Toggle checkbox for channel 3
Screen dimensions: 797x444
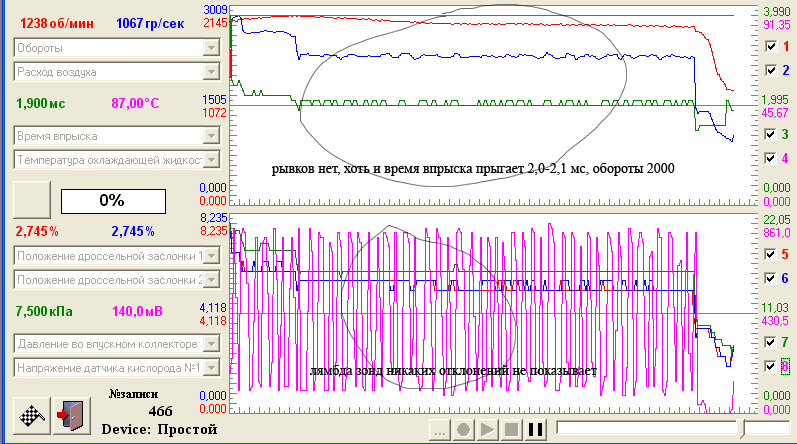click(771, 134)
